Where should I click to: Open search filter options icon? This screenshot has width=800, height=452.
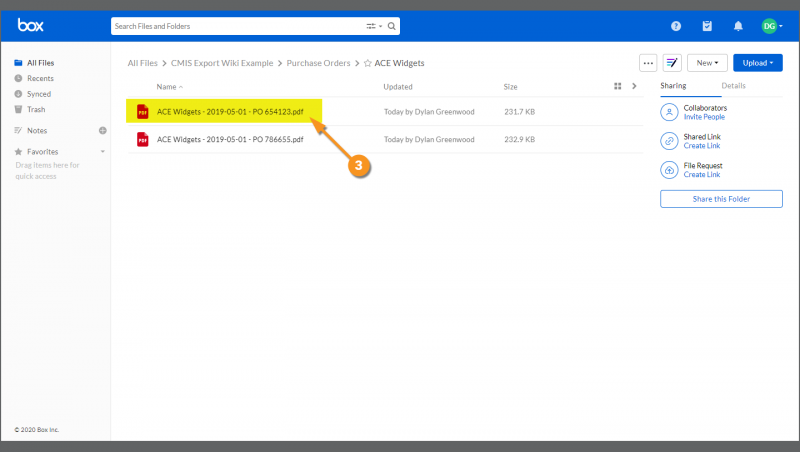coord(373,26)
